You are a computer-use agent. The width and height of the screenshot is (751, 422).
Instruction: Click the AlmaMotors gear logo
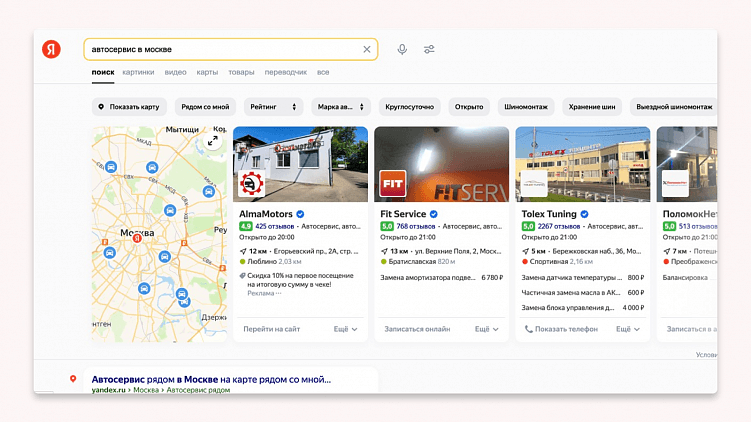(x=251, y=183)
